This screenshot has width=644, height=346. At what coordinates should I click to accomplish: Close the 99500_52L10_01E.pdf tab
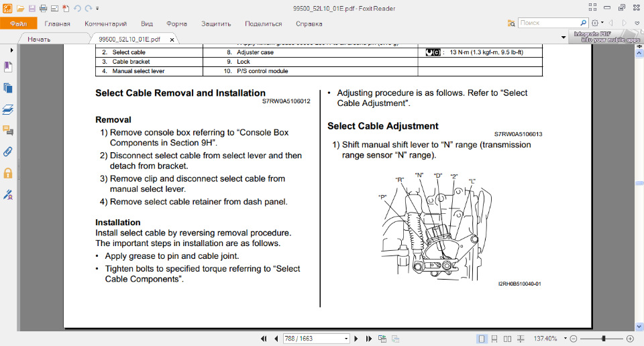pos(172,40)
